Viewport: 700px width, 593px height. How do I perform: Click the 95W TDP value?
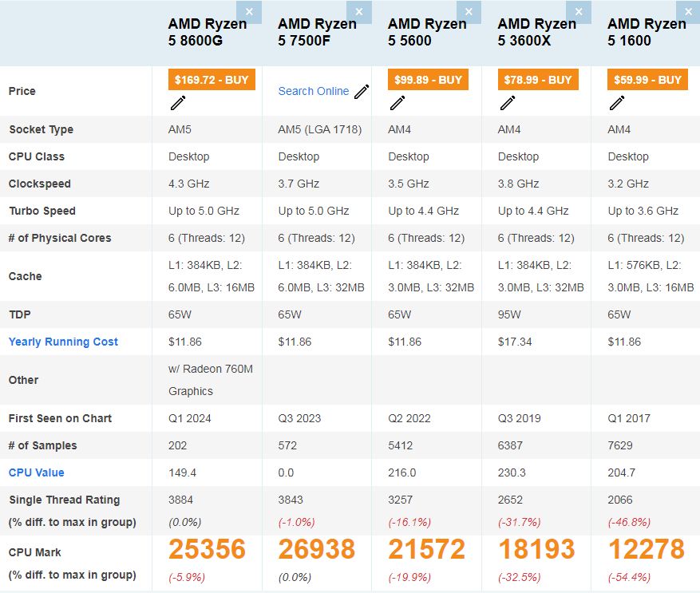(509, 314)
